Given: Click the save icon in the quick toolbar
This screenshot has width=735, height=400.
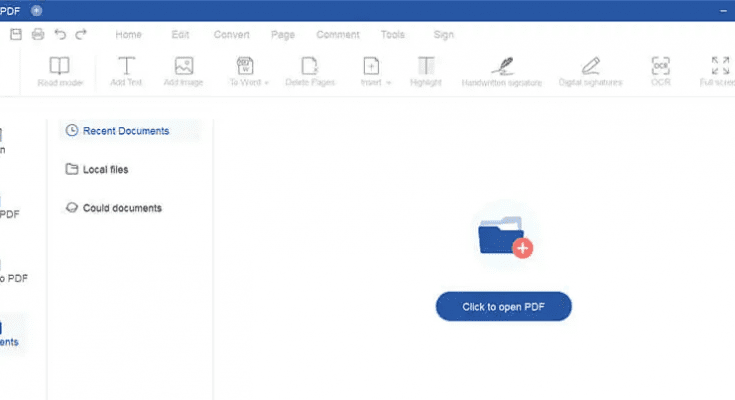Looking at the screenshot, I should (x=16, y=34).
